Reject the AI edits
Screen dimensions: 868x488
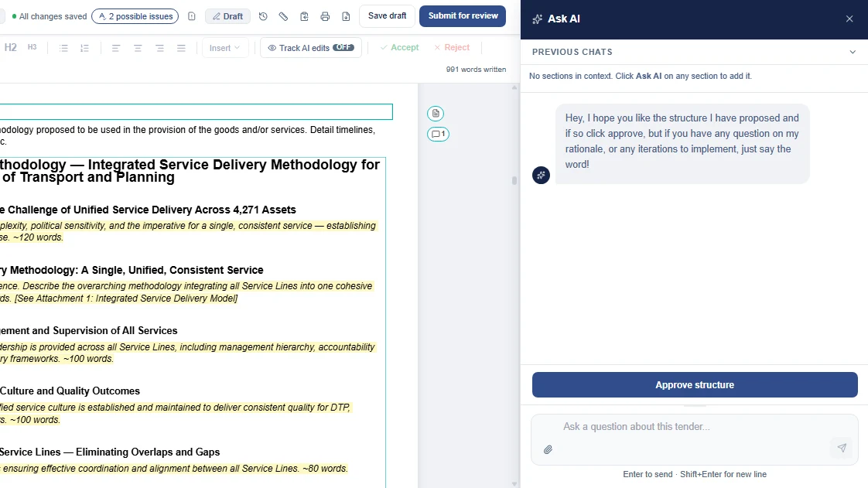tap(452, 48)
